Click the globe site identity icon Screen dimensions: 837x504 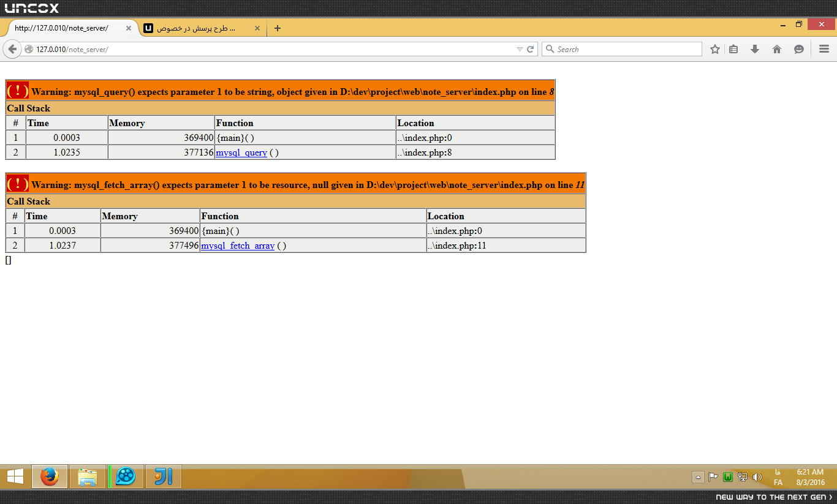coord(29,49)
